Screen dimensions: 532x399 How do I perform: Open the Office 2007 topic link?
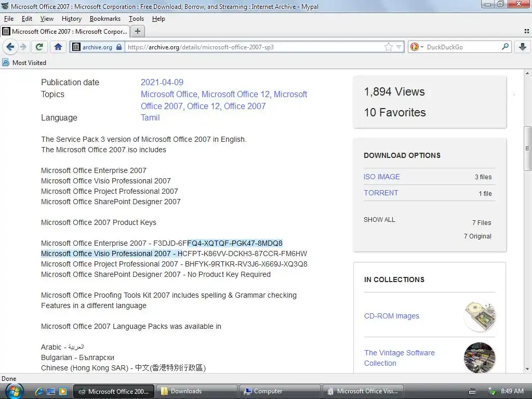pyautogui.click(x=245, y=106)
